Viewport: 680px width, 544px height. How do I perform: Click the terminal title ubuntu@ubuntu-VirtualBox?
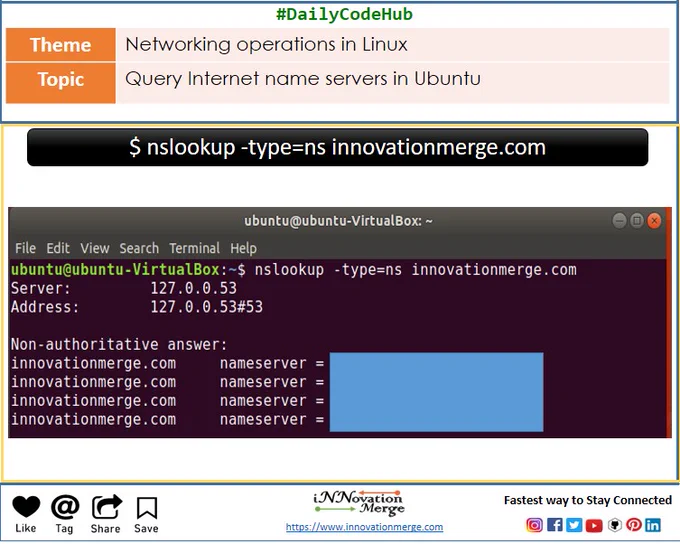click(338, 221)
